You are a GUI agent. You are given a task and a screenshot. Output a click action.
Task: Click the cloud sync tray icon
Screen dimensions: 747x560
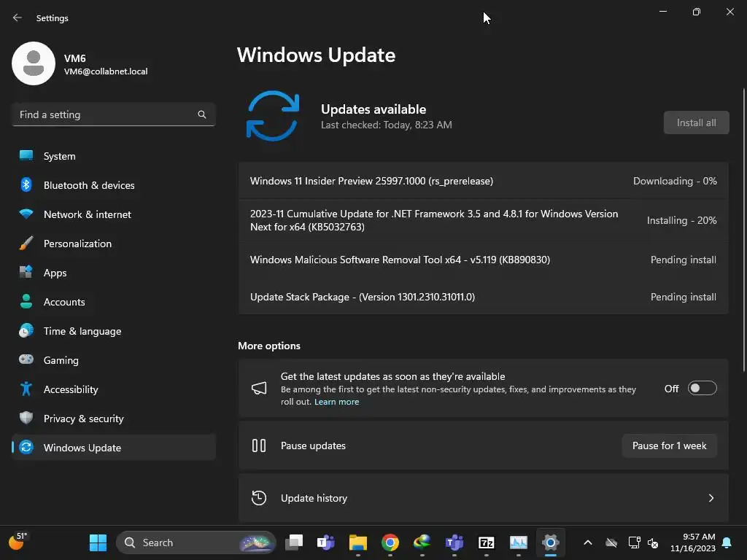point(611,542)
